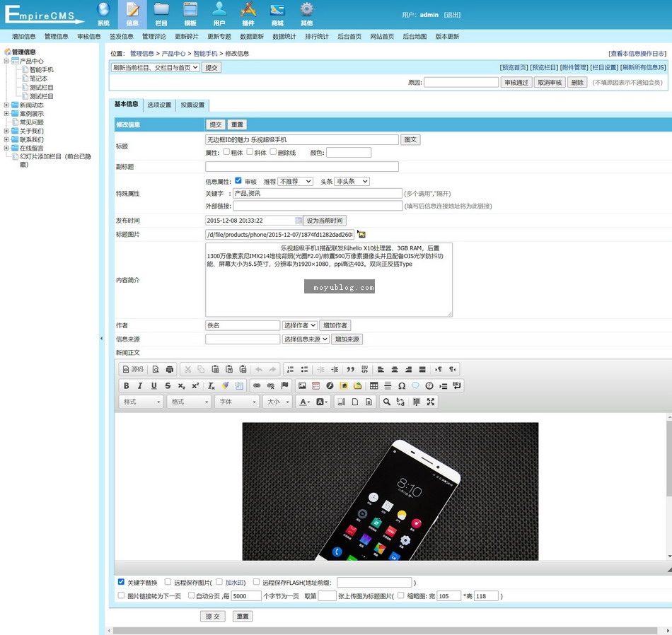This screenshot has width=672, height=635.
Task: Open Find with the magnifier icon
Action: point(386,402)
